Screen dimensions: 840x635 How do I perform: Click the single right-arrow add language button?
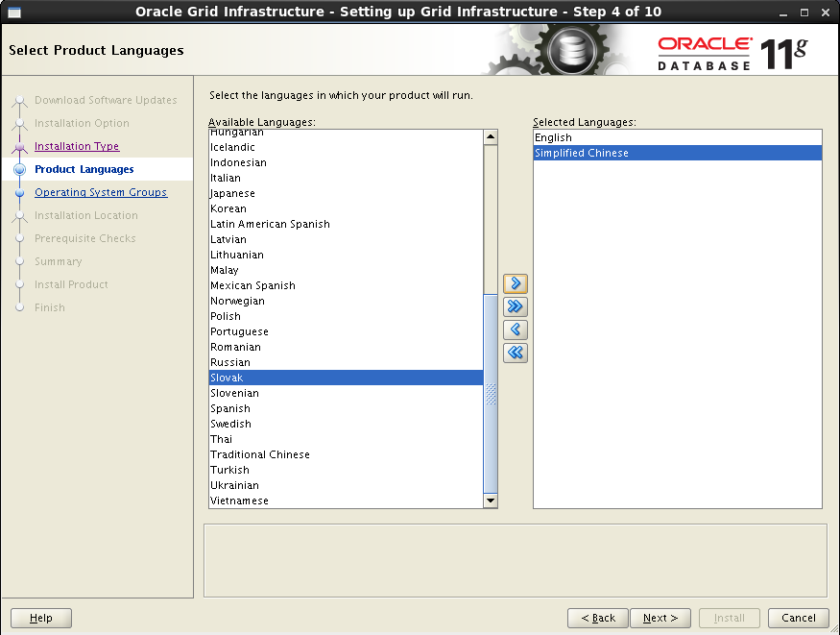pyautogui.click(x=516, y=283)
